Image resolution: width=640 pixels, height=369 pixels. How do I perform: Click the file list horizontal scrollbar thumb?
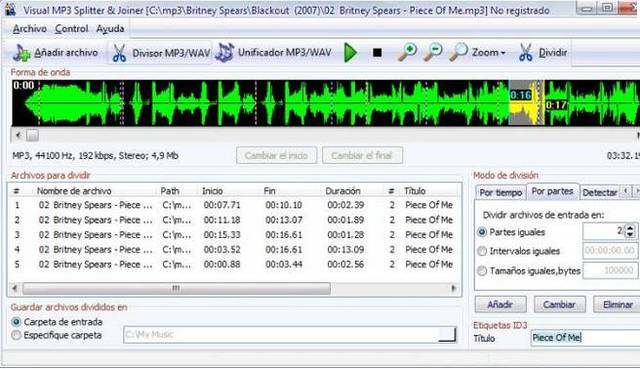pyautogui.click(x=176, y=289)
